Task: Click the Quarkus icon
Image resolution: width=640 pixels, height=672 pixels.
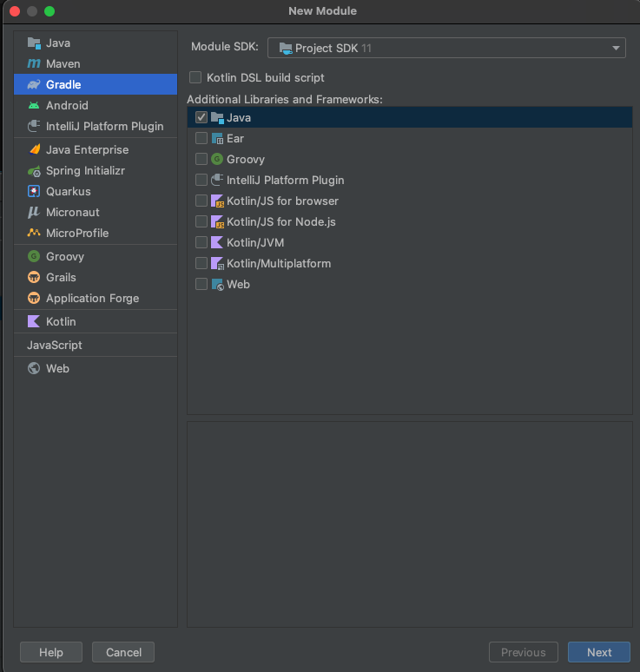Action: click(34, 191)
